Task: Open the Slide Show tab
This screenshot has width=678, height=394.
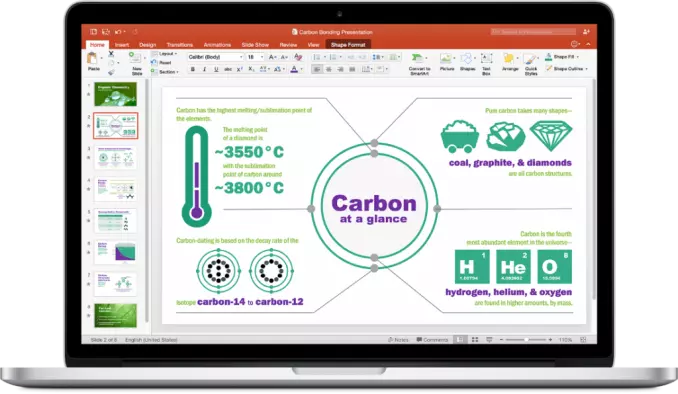Action: [255, 45]
